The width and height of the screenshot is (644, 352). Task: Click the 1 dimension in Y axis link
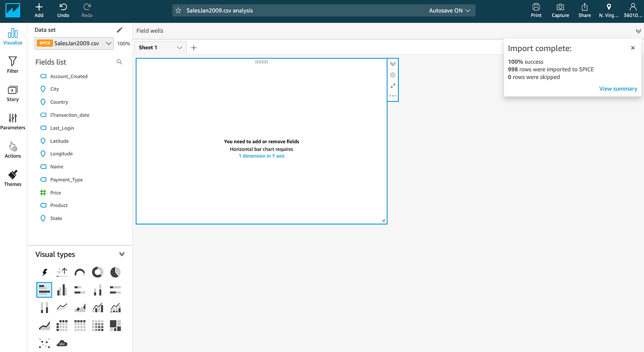point(261,156)
